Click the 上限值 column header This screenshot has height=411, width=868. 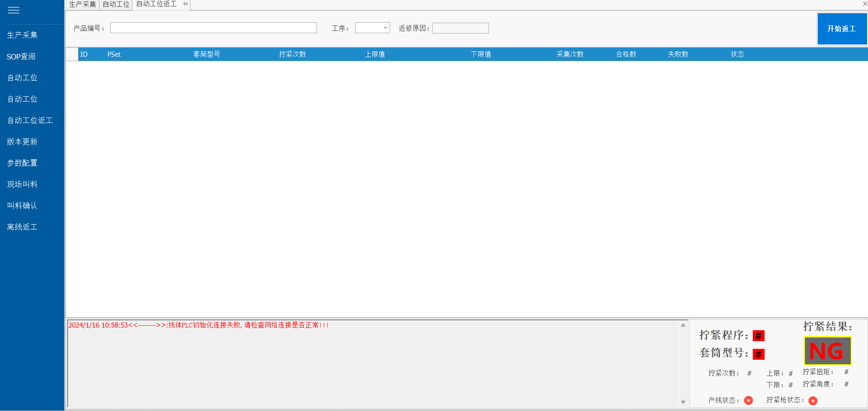[x=375, y=54]
